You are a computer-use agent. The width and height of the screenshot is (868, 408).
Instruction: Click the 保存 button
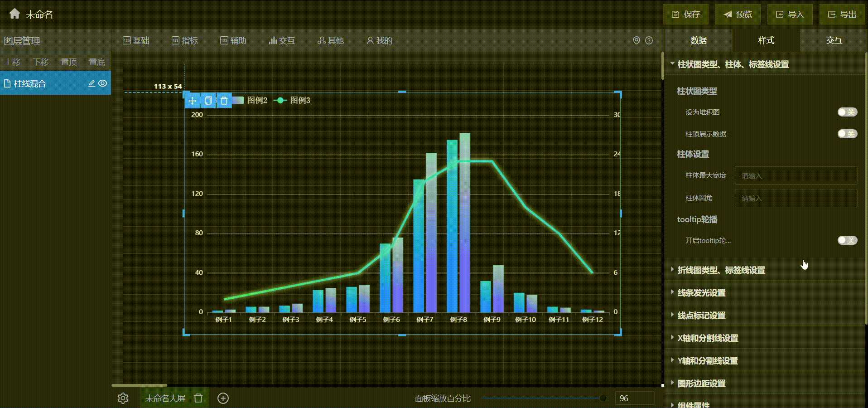685,15
